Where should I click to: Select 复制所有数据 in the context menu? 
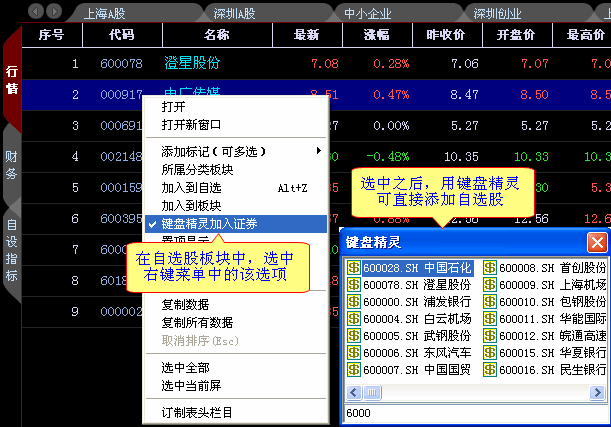[197, 322]
